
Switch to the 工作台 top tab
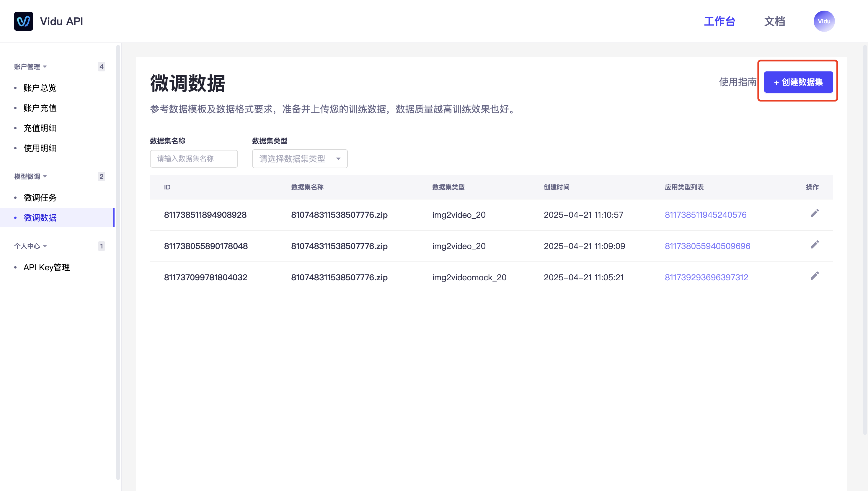[719, 21]
